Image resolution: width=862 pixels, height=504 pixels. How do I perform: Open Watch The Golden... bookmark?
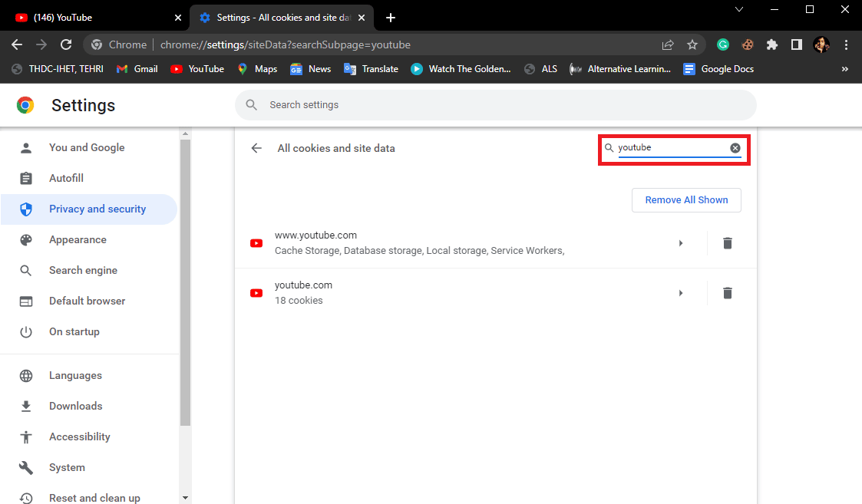[x=461, y=69]
